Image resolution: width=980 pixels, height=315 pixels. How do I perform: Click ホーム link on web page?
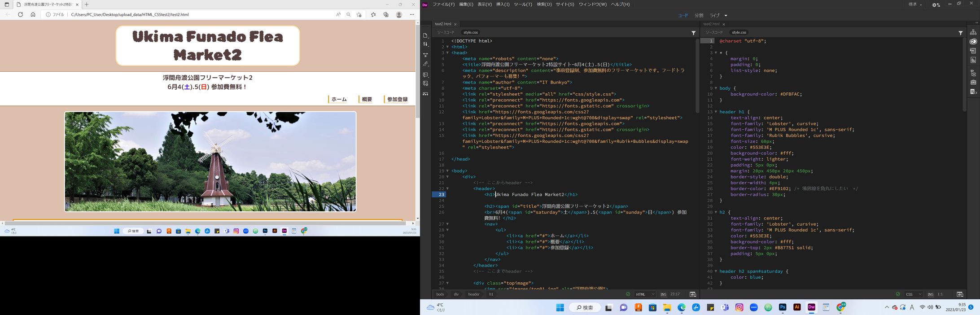point(339,100)
